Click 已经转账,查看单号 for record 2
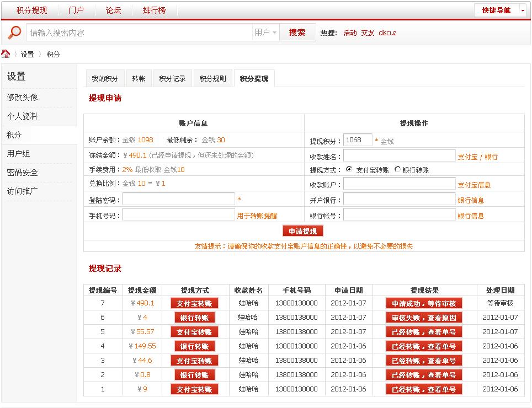Viewport: 532px width, 408px height. point(424,375)
